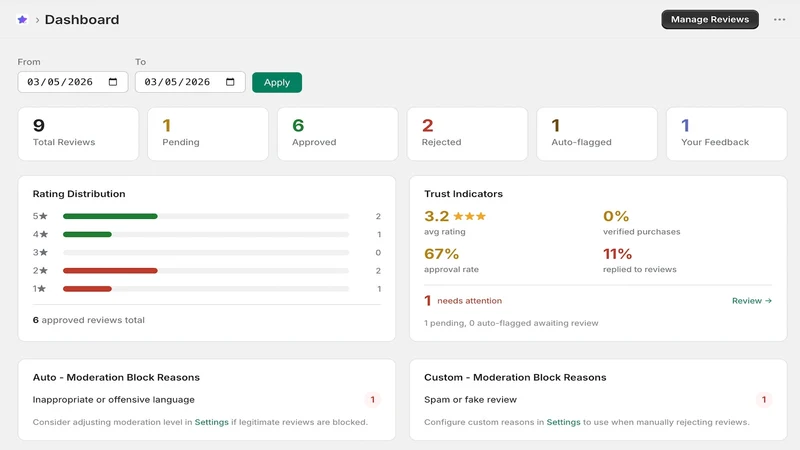Open the From date calendar picker icon
Image resolution: width=800 pixels, height=450 pixels.
tap(113, 82)
